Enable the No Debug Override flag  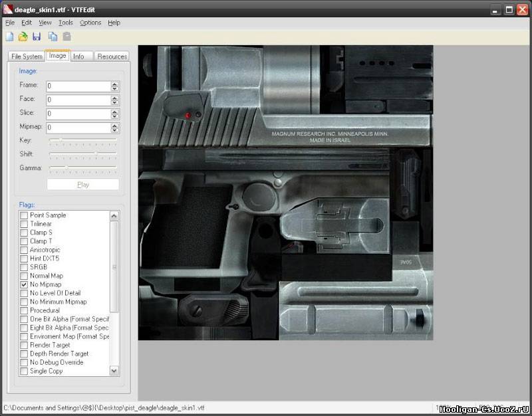click(x=24, y=362)
